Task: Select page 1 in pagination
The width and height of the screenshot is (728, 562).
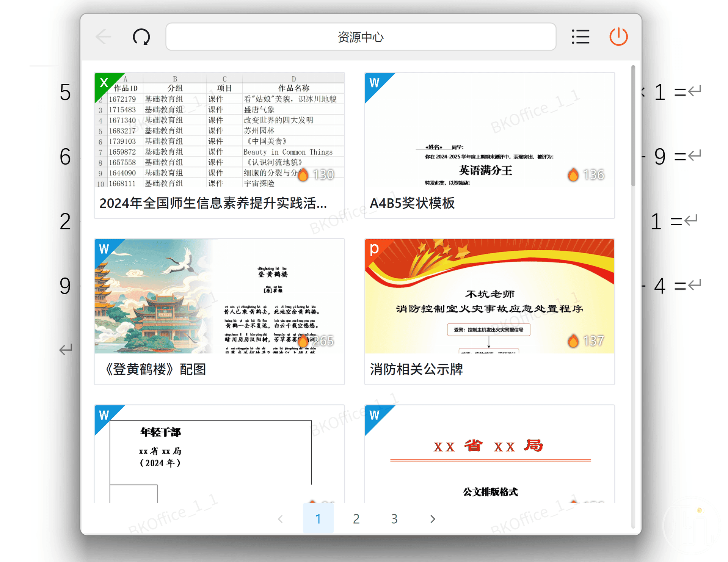Action: click(x=318, y=519)
